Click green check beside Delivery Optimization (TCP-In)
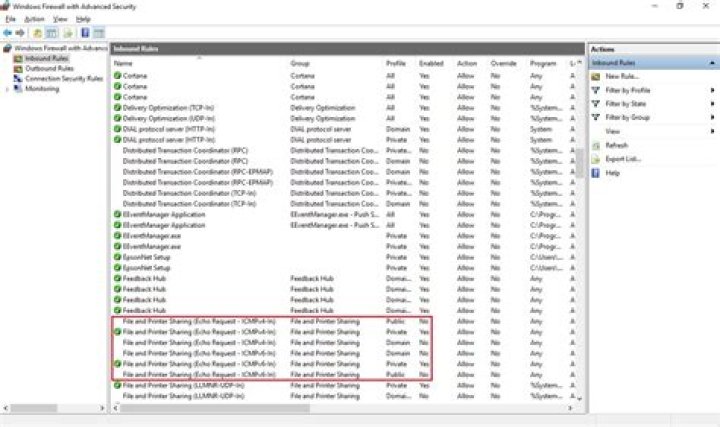The image size is (720, 427). coord(118,107)
